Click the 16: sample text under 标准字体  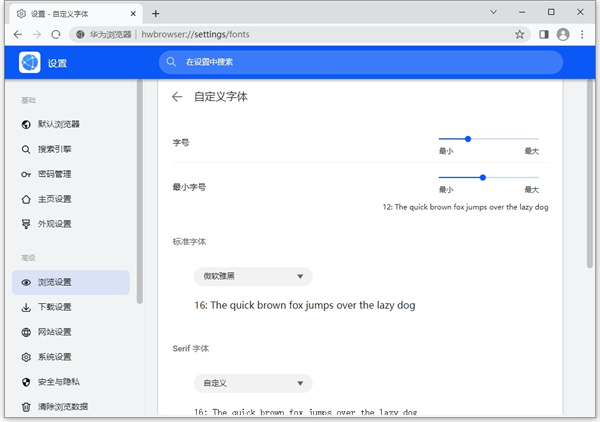click(305, 305)
